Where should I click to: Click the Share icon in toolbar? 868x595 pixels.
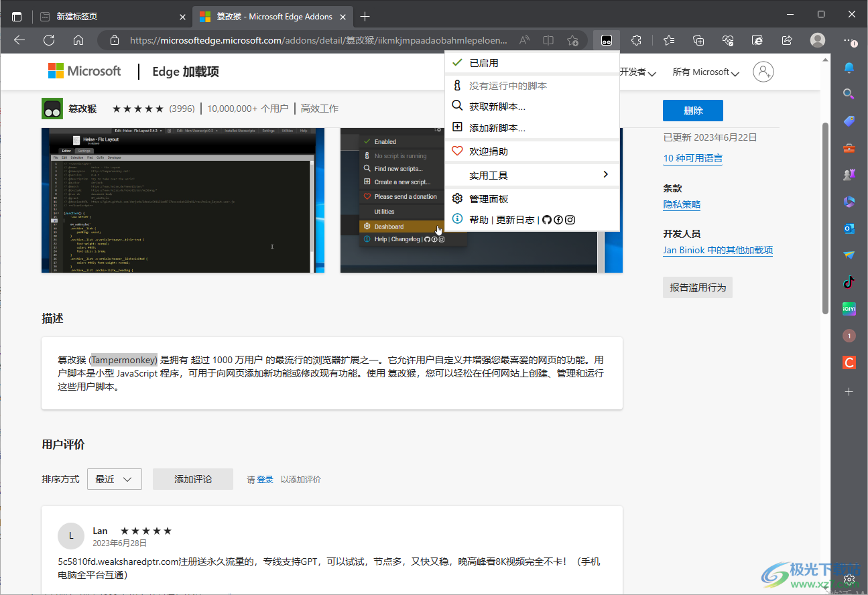788,40
